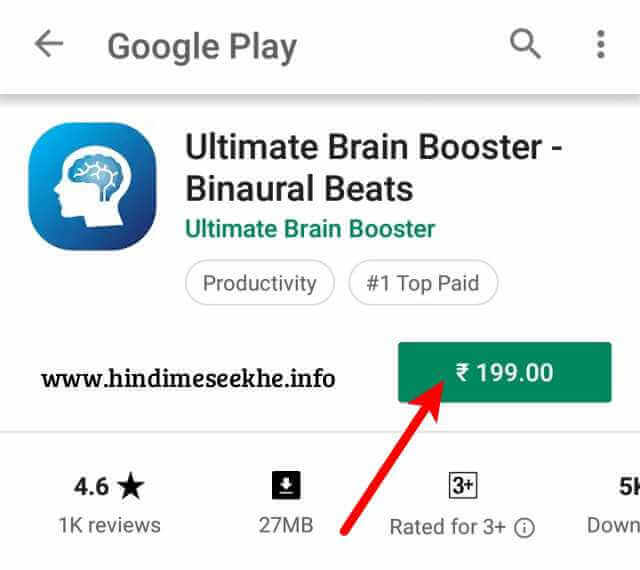Tap the back arrow icon
The height and width of the screenshot is (570, 640).
click(49, 43)
